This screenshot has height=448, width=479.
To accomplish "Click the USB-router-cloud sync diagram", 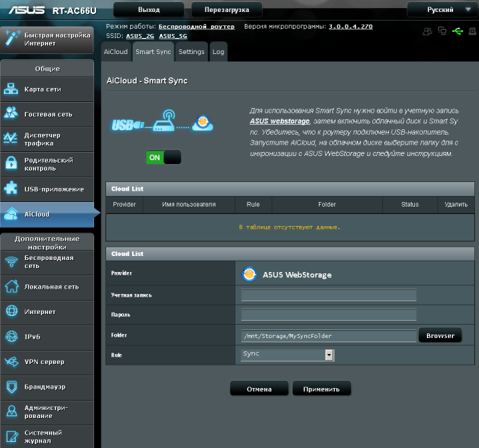I will (x=162, y=122).
